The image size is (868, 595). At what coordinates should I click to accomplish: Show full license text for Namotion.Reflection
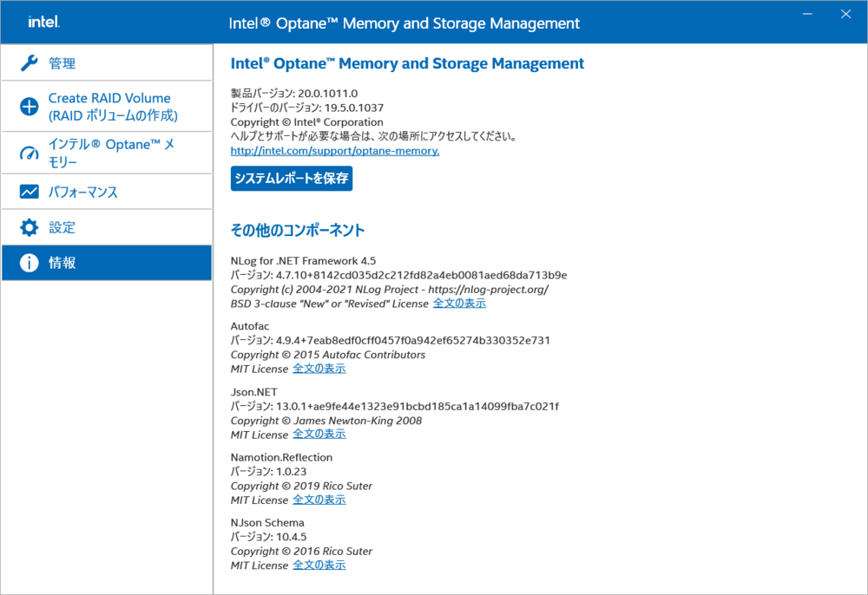[x=319, y=500]
